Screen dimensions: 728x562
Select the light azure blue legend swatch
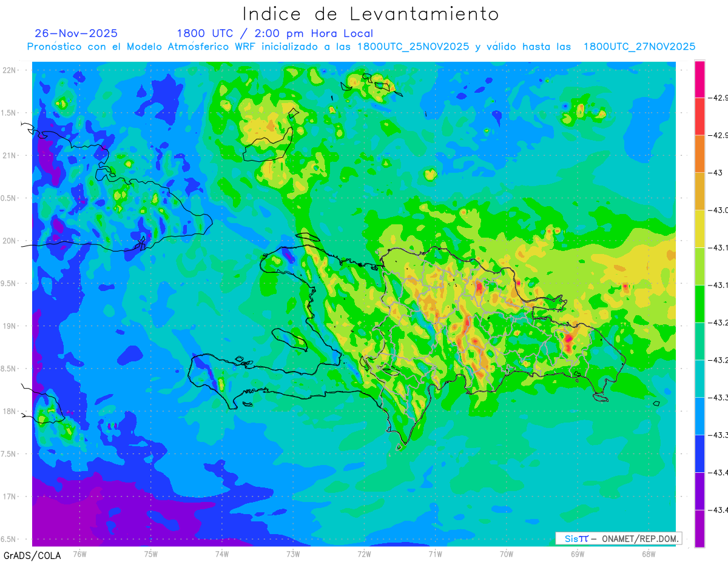699,416
